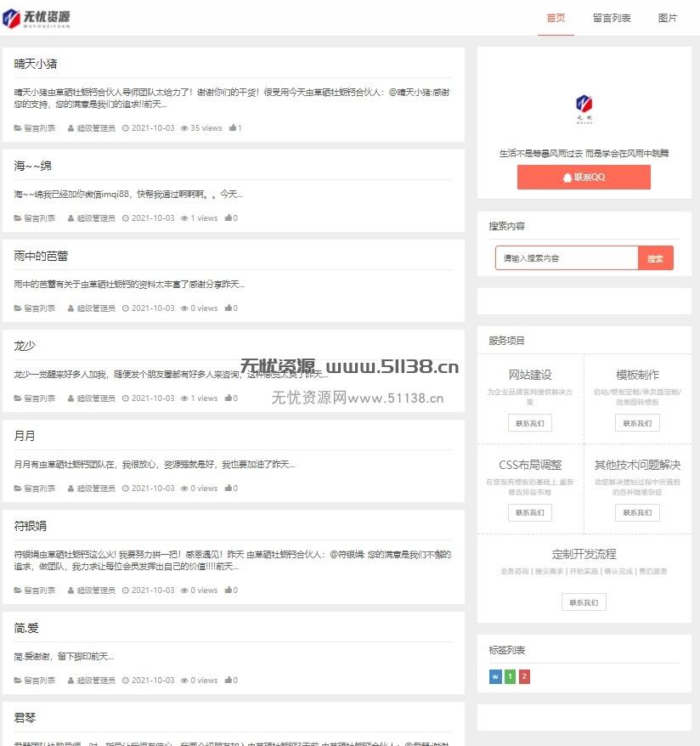Click the 定制开发流程 heading
Screen dimensions: 700x746
point(584,554)
